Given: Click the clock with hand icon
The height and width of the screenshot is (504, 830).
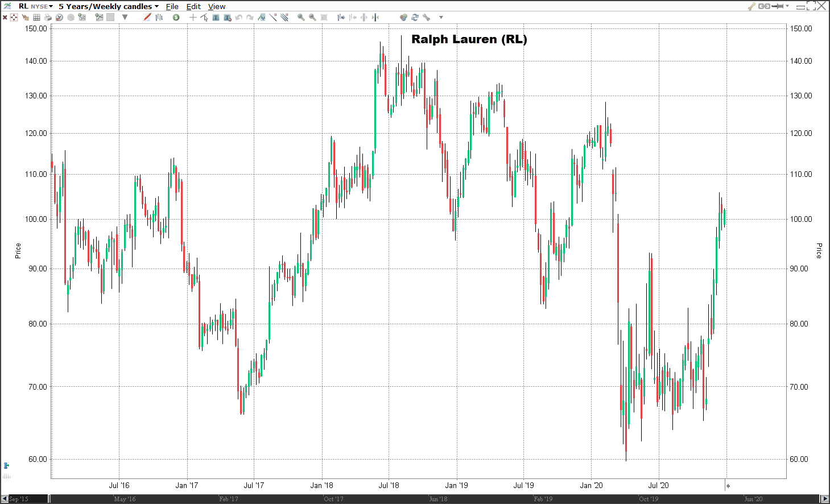Looking at the screenshot, I should 59,18.
